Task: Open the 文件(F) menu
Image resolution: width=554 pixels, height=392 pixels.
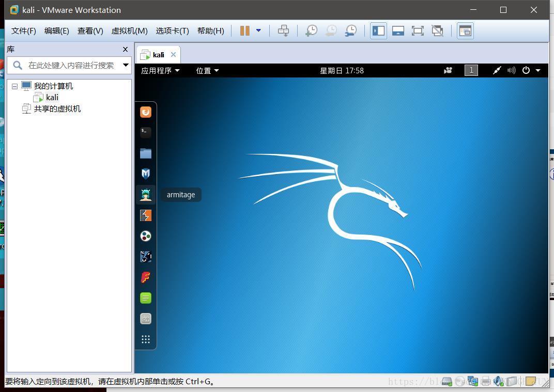Action: pos(24,31)
